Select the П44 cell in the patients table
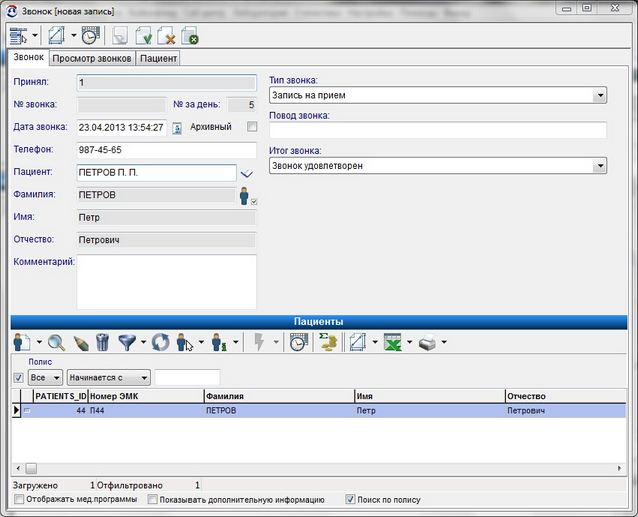The image size is (638, 517). click(x=146, y=411)
